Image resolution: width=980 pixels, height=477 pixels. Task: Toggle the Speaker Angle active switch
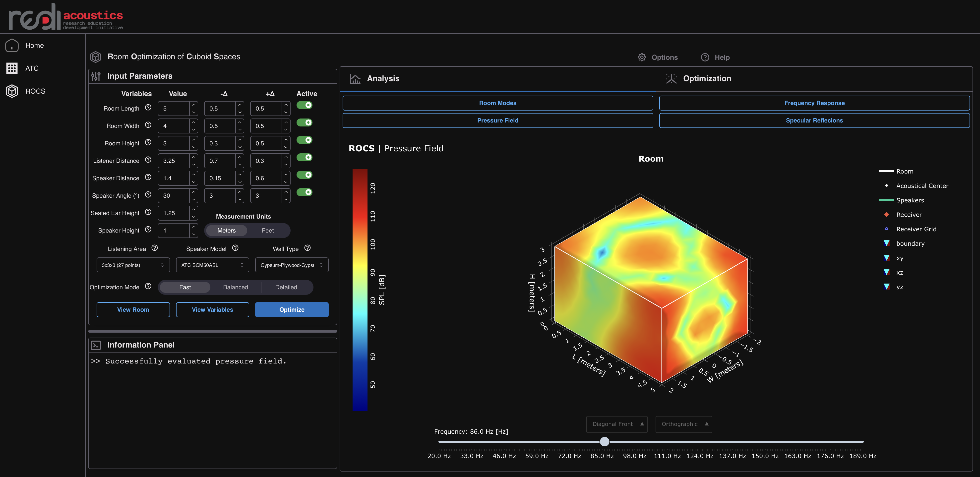tap(304, 192)
